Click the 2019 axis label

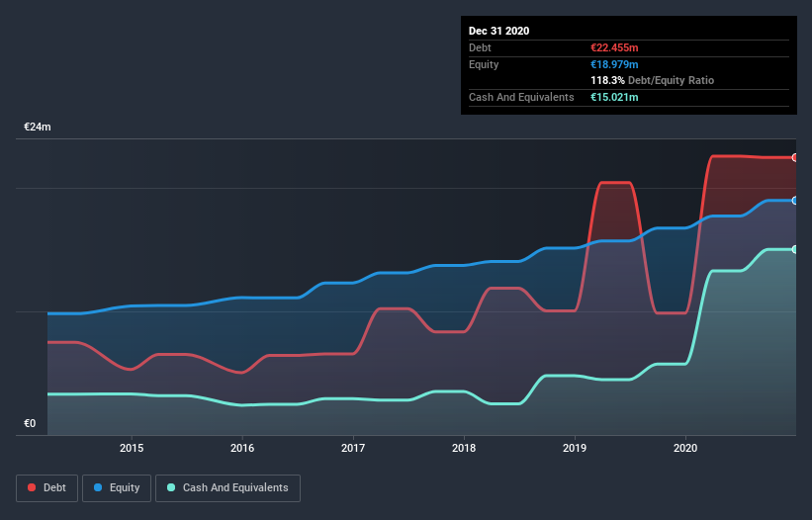coord(575,448)
